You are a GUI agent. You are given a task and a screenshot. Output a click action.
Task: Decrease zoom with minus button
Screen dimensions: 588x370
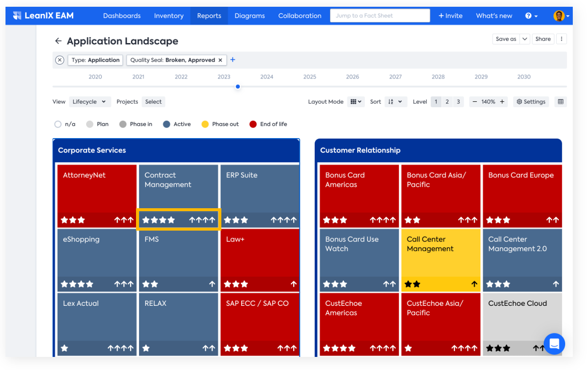click(x=475, y=102)
